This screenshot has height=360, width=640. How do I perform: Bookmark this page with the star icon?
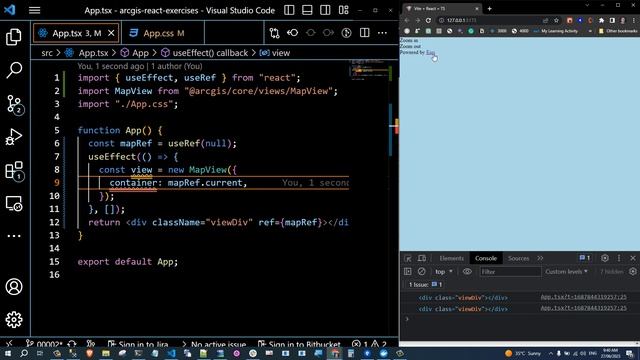[556, 20]
